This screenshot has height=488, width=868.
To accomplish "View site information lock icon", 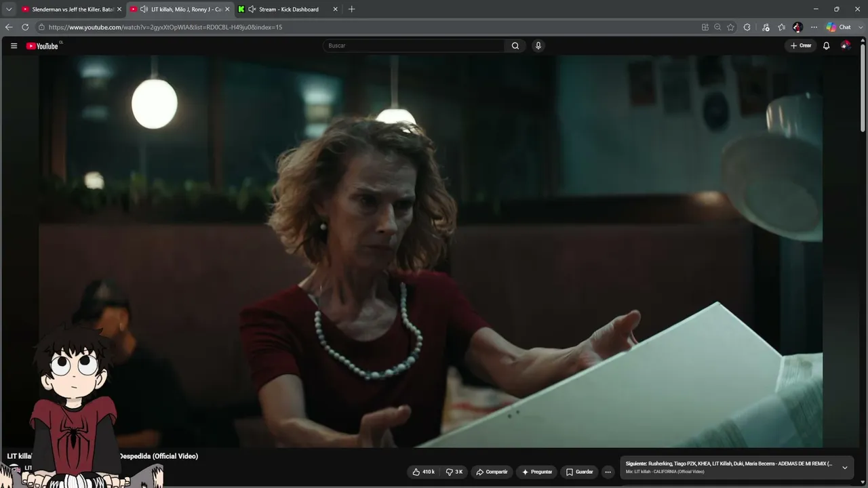I will pyautogui.click(x=41, y=27).
